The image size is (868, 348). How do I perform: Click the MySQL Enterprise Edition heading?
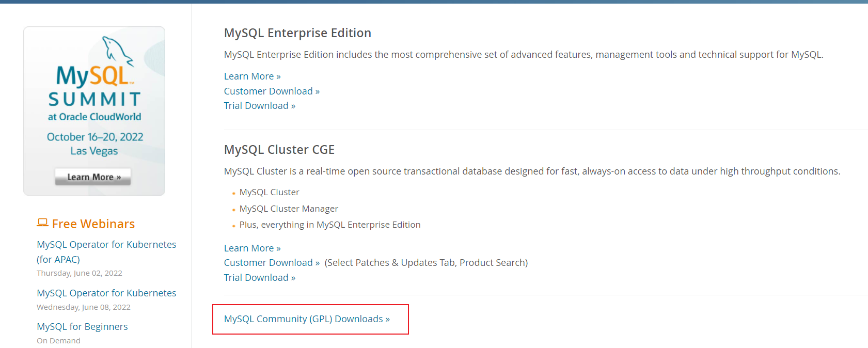click(x=297, y=33)
